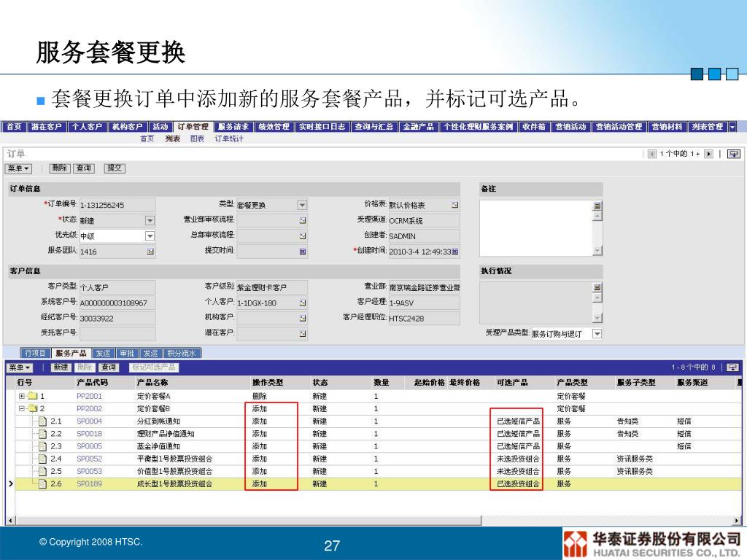Open the 优先级 dropdown showing 中级
Screen dimensions: 747x560
(150, 236)
